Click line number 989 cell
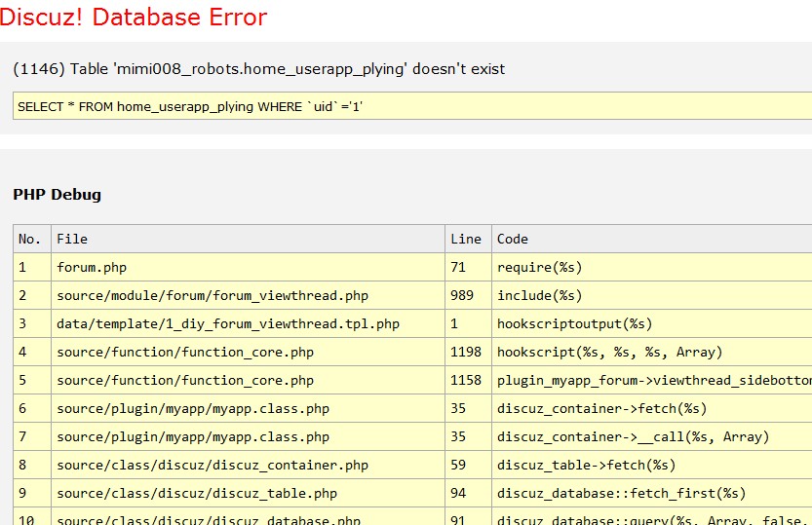 pyautogui.click(x=468, y=295)
